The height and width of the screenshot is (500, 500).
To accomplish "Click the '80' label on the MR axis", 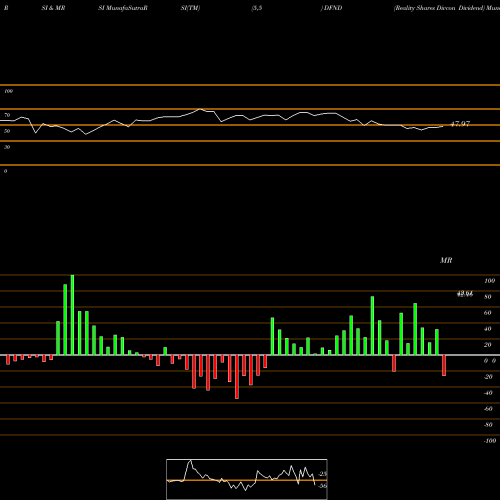I will pyautogui.click(x=488, y=297).
